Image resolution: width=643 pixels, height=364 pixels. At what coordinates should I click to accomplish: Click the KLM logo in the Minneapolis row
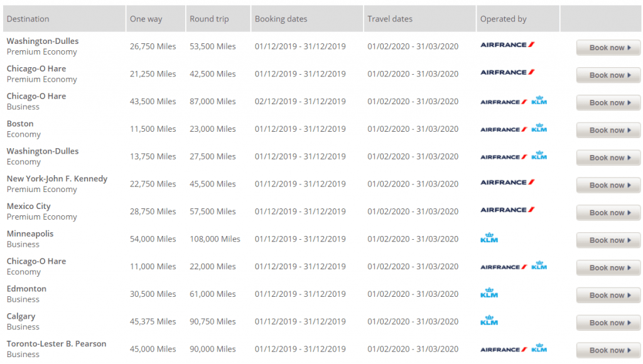tap(489, 238)
